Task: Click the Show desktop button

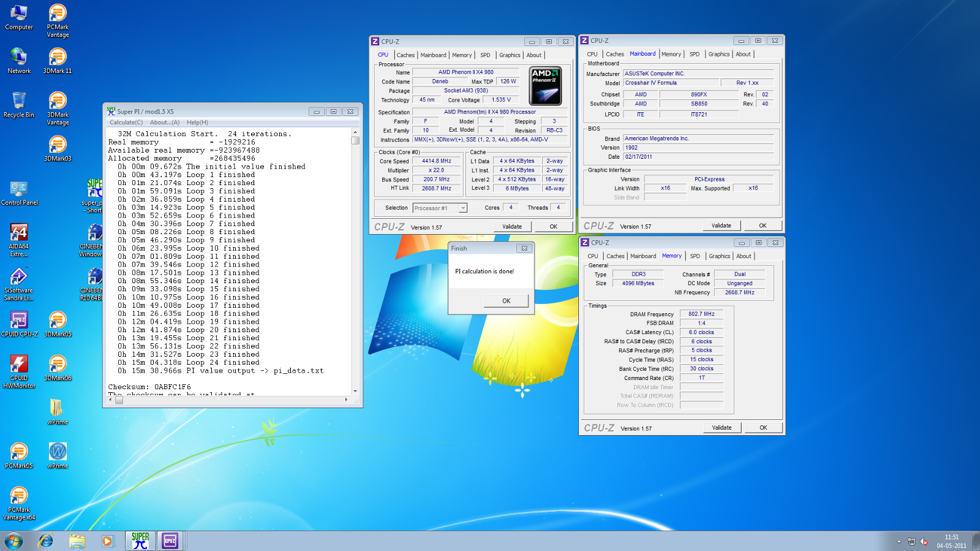Action: 975,541
